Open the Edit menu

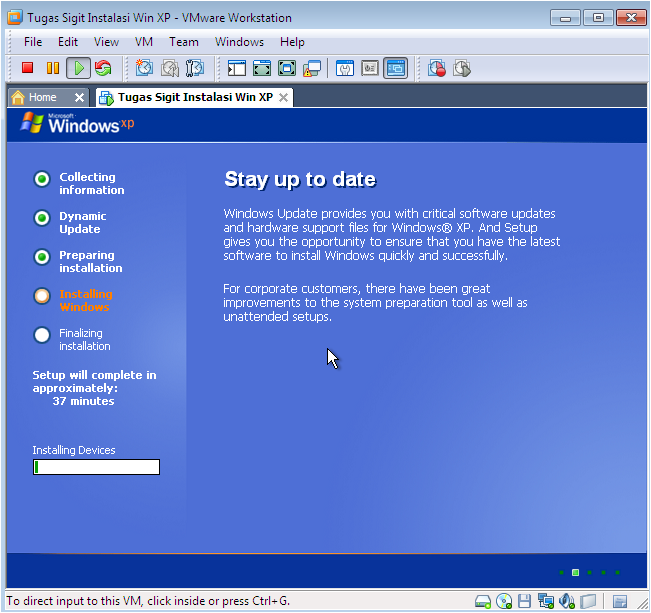pyautogui.click(x=68, y=42)
